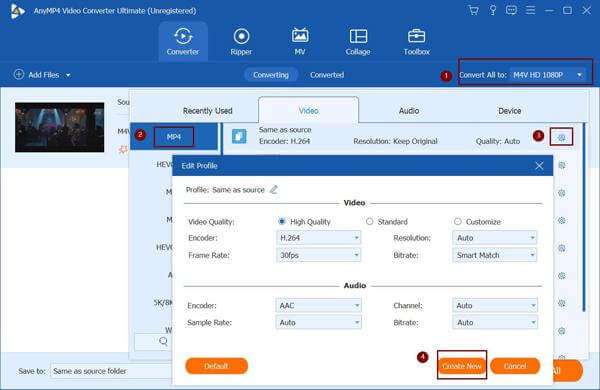Switch to the Converting view
The image size is (600, 390).
coord(271,75)
